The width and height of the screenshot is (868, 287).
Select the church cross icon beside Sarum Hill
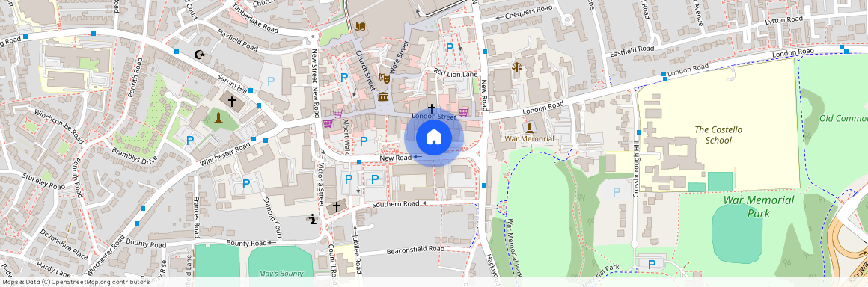(x=231, y=102)
